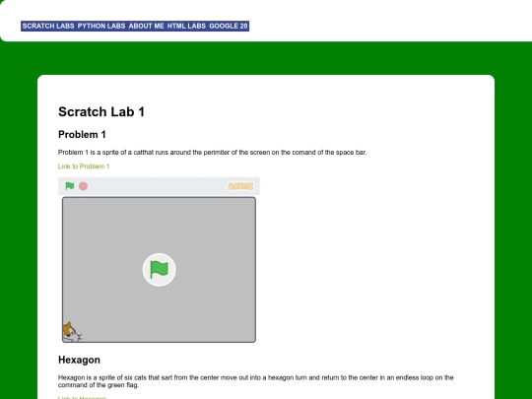Open the Google 20 nav item
The image size is (532, 399).
pos(229,27)
